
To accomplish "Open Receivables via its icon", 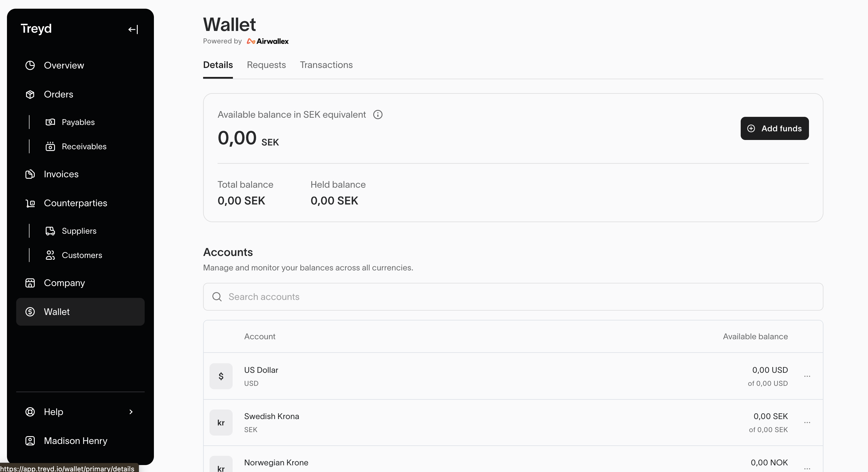I will click(x=50, y=147).
